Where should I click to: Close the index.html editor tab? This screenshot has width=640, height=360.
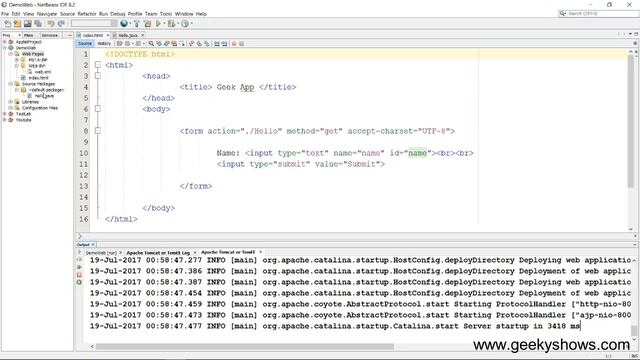pos(108,36)
